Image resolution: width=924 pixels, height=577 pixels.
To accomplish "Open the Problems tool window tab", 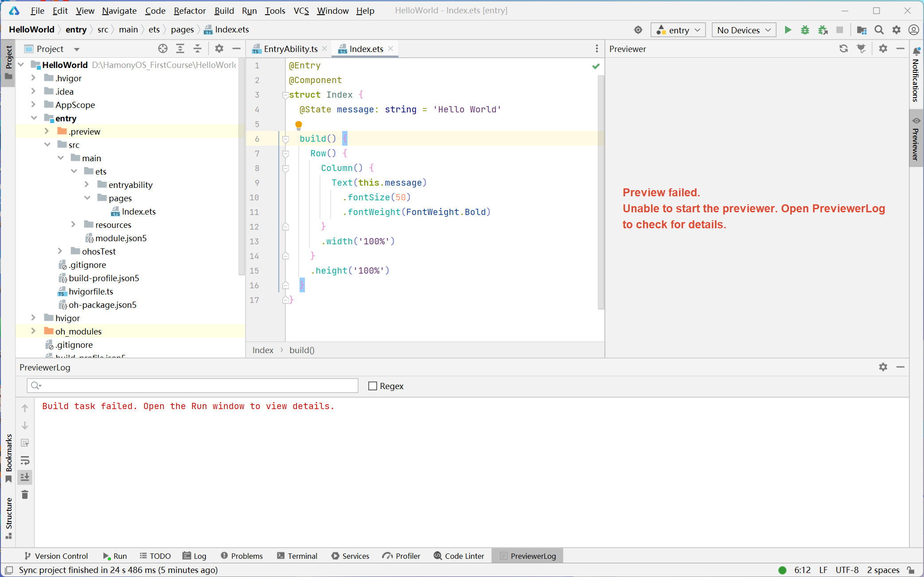I will (242, 556).
